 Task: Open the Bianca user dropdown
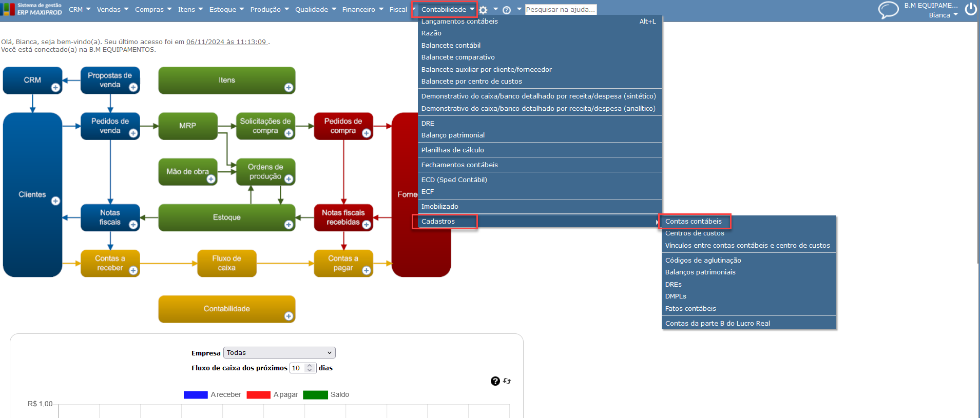click(943, 15)
